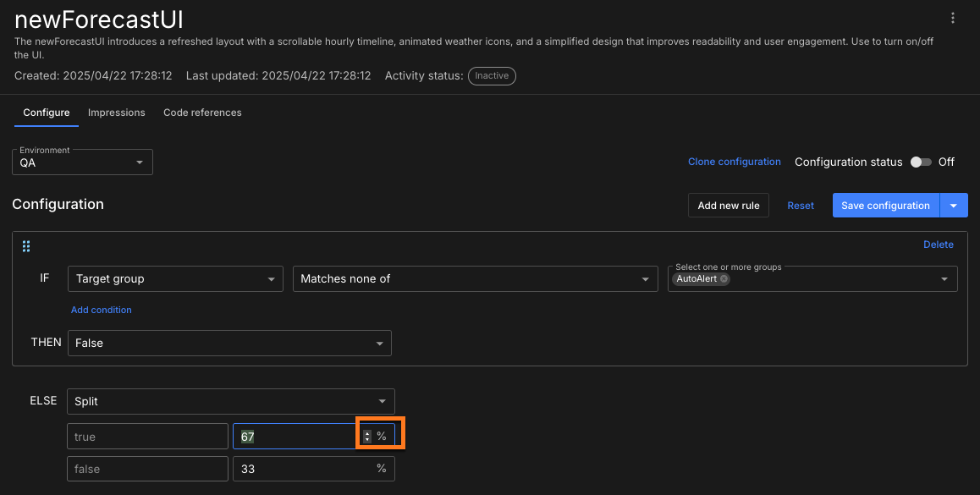980x495 pixels.
Task: Open the Save configuration split arrow
Action: [x=954, y=206]
